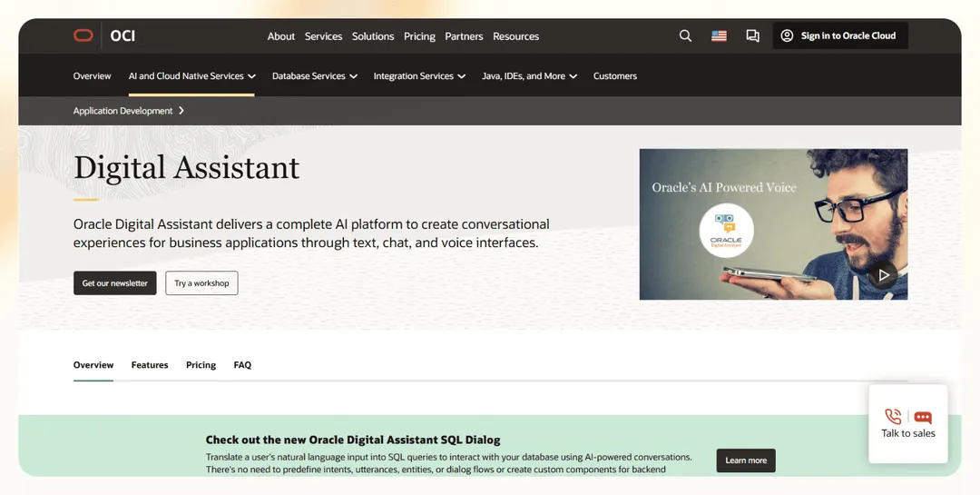Expand AI and Cloud Native Services menu
The height and width of the screenshot is (495, 980).
(192, 75)
